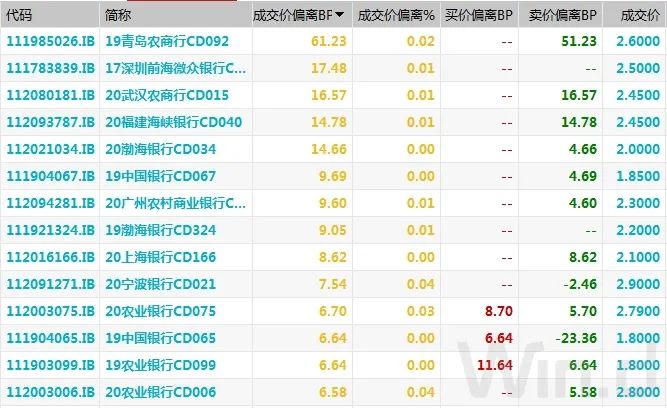This screenshot has height=408, width=667.
Task: Click sell deviation value -2.46
Action: 580,284
